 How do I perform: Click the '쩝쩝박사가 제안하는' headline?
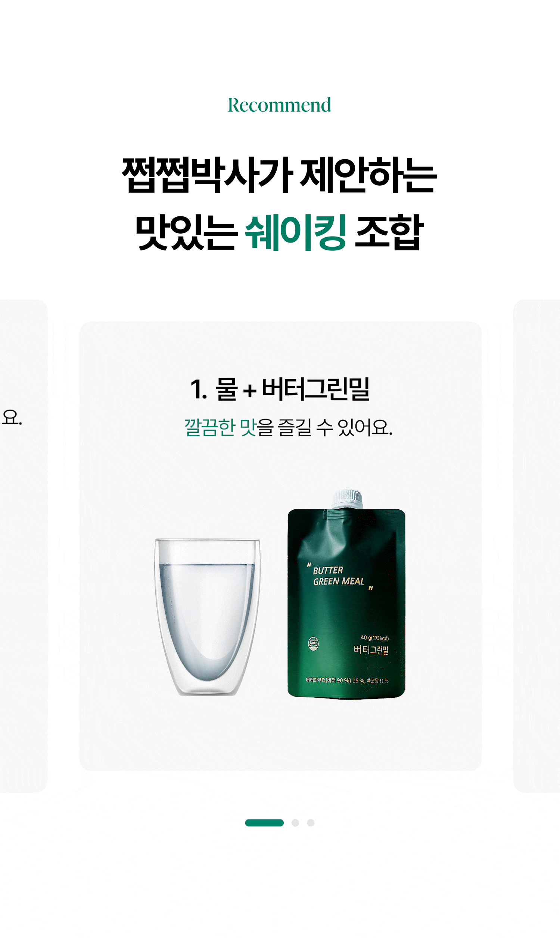point(279,175)
